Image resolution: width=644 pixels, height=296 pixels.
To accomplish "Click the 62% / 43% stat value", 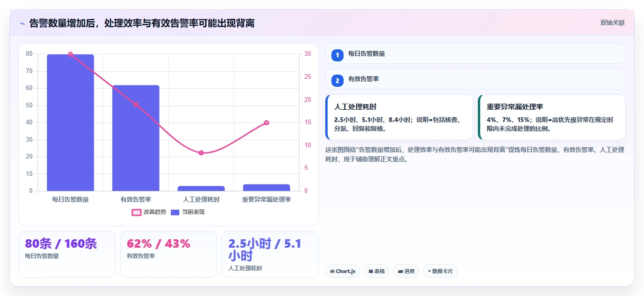I will coord(159,243).
